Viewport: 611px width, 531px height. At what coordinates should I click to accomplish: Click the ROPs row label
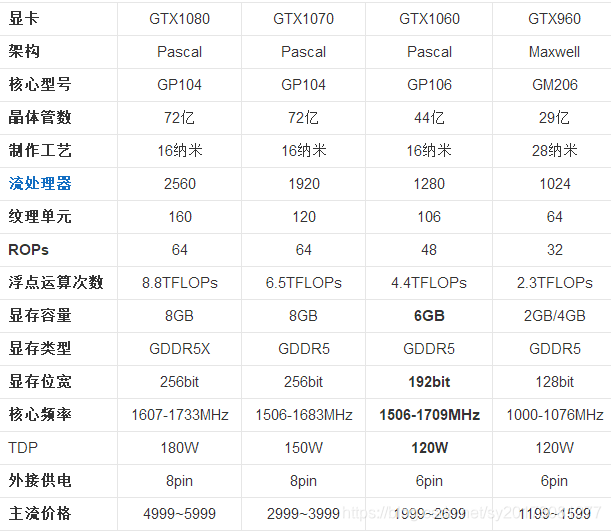(x=28, y=250)
